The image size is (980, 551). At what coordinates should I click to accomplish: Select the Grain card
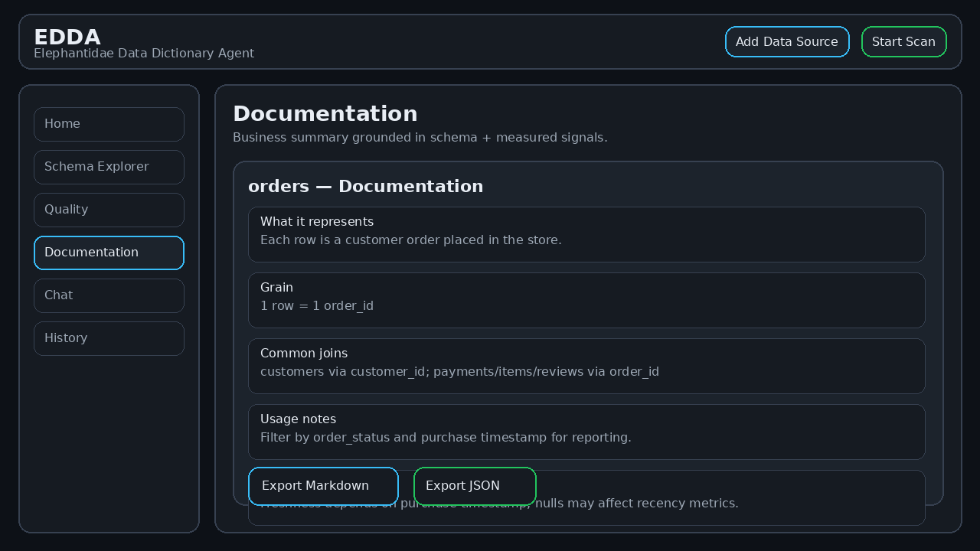tap(586, 300)
